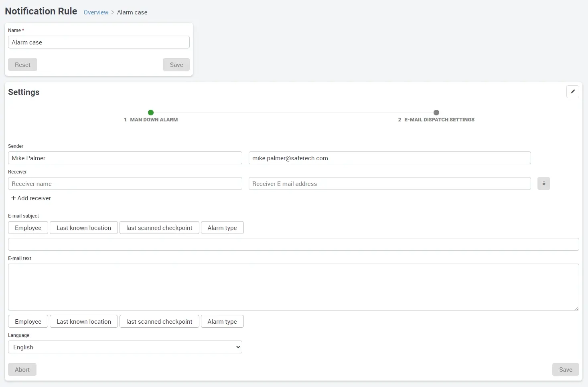Focus the Receiver name input field
Image resolution: width=588 pixels, height=387 pixels.
pyautogui.click(x=125, y=183)
